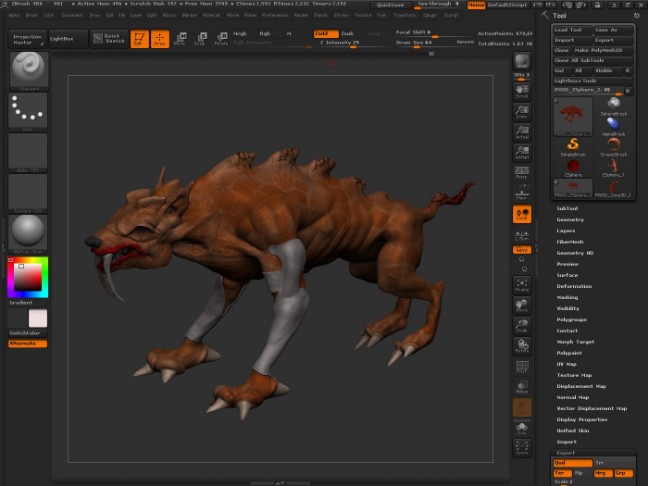The width and height of the screenshot is (648, 486).
Task: Click the right shelf Rotate view icon
Action: pyautogui.click(x=522, y=346)
